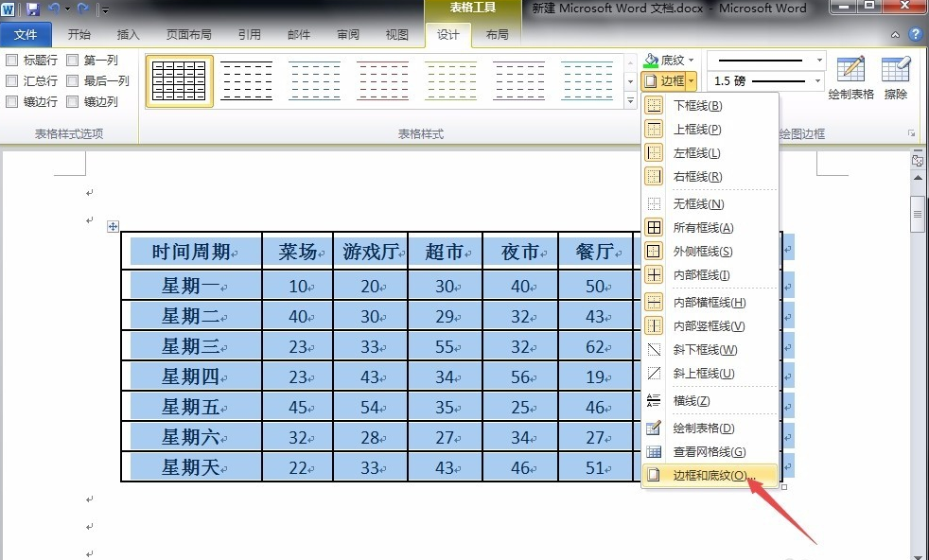Choose Left Border (左框线) icon
Viewport: 929px width, 560px height.
coord(654,153)
